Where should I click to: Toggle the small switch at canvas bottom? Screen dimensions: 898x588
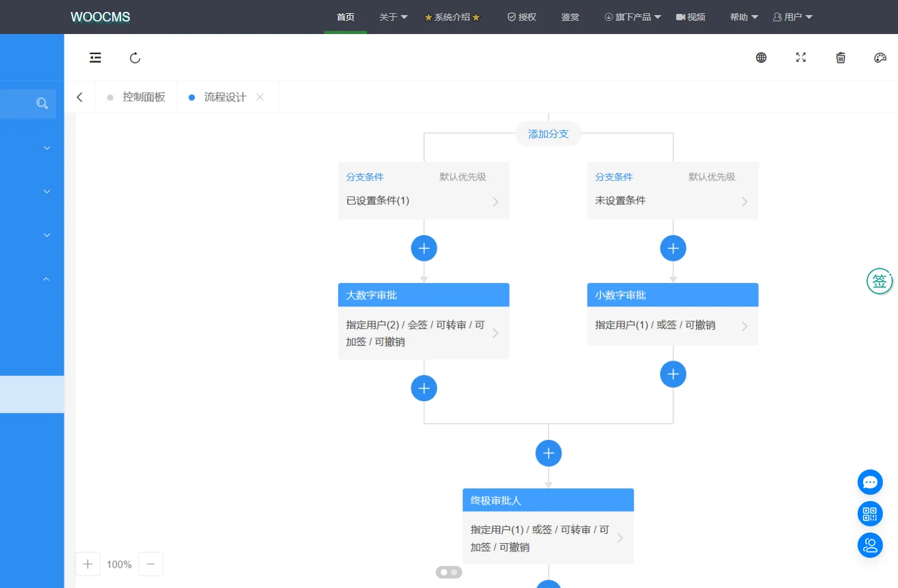[449, 572]
